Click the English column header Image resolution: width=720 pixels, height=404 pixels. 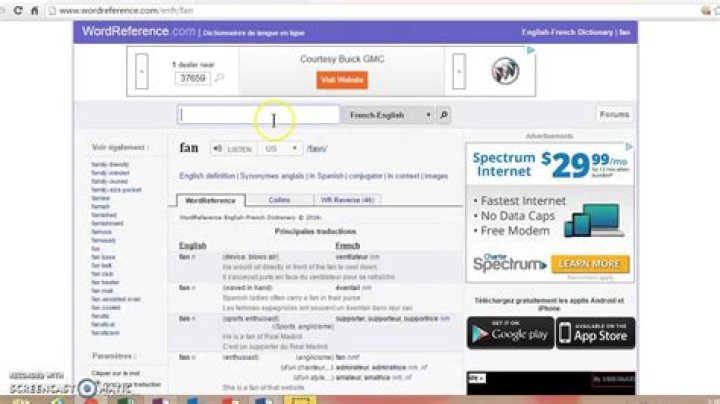point(192,246)
